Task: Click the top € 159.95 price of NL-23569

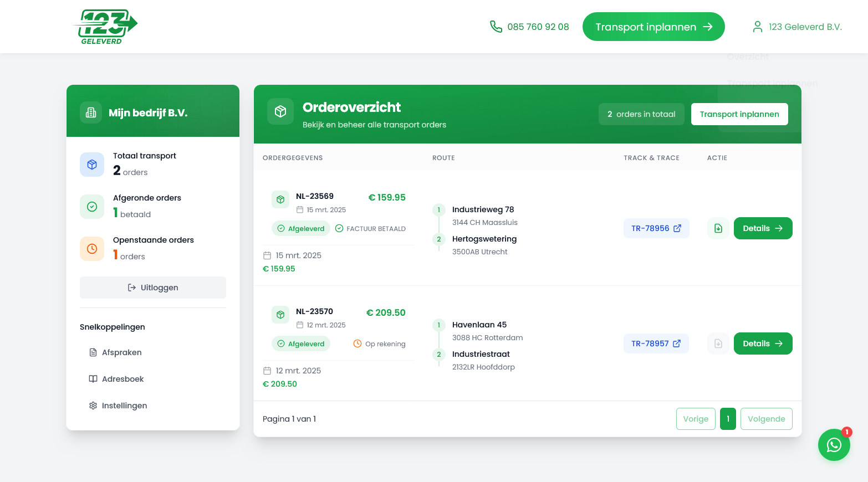Action: pyautogui.click(x=387, y=197)
